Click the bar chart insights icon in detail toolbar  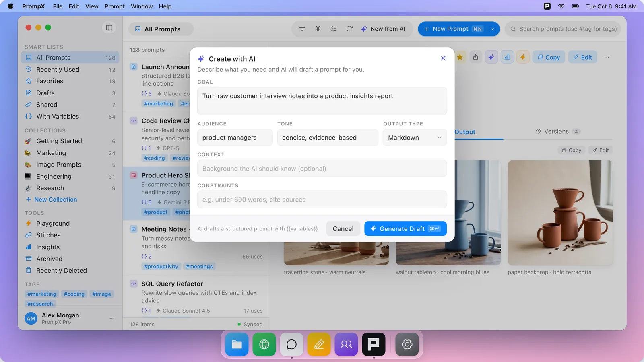507,57
